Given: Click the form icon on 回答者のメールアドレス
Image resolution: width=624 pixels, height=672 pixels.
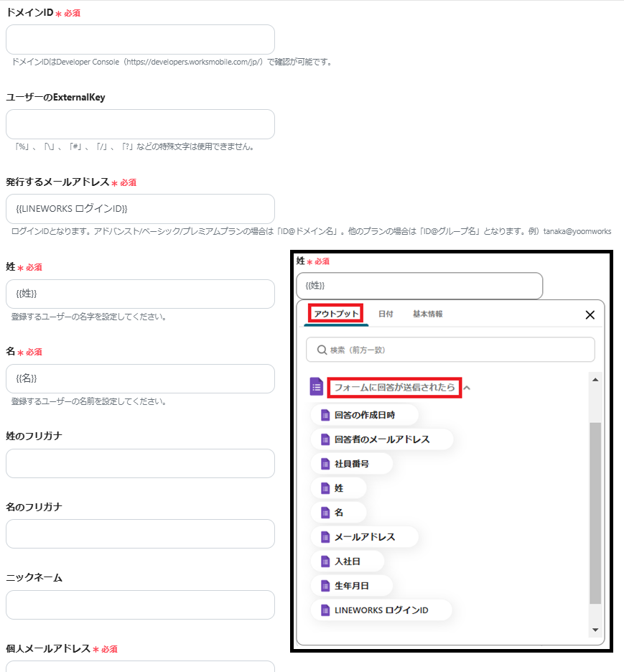Looking at the screenshot, I should point(325,439).
